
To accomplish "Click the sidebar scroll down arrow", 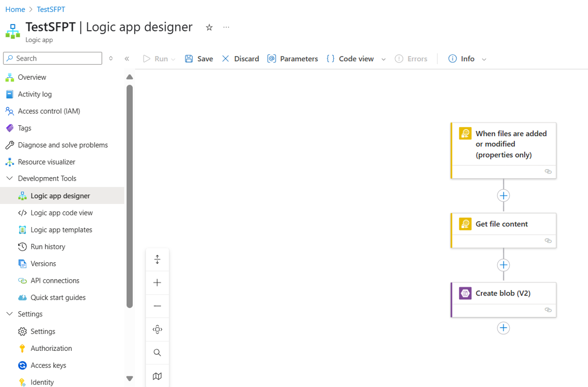I will coord(130,378).
